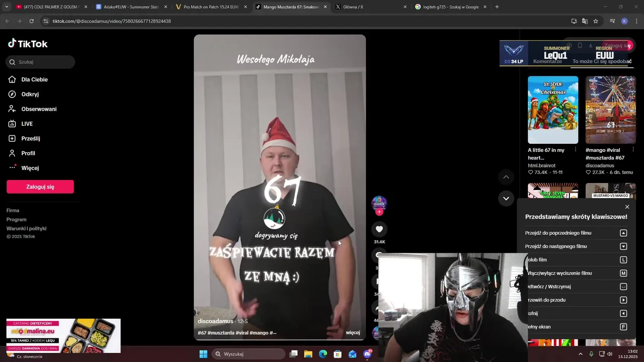Go to previous video with up arrow
Viewport: 644px width, 362px height.
(x=506, y=177)
